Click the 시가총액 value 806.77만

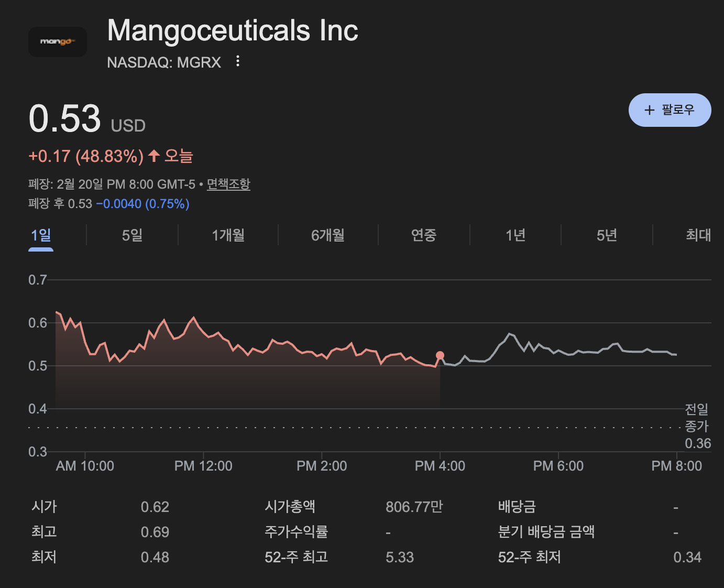pos(414,507)
